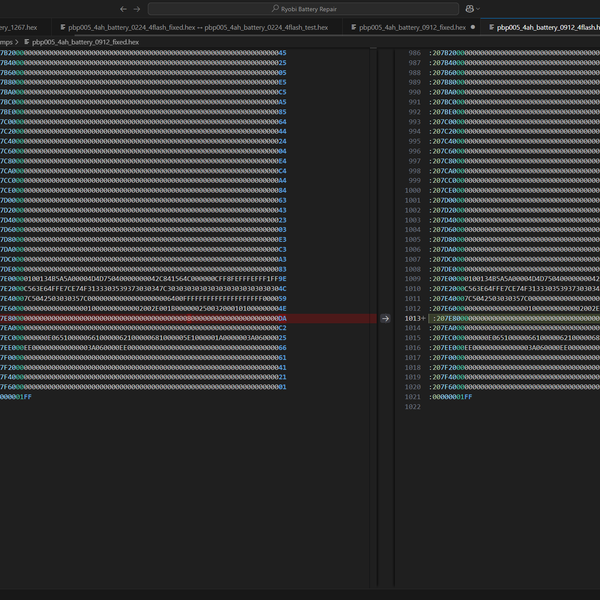The height and width of the screenshot is (600, 600).
Task: Click left pane 7E60 line ending 4E
Action: click(x=143, y=308)
